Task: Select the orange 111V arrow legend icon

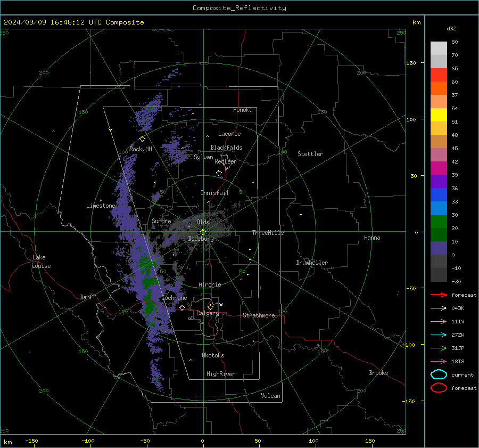Action: (439, 321)
